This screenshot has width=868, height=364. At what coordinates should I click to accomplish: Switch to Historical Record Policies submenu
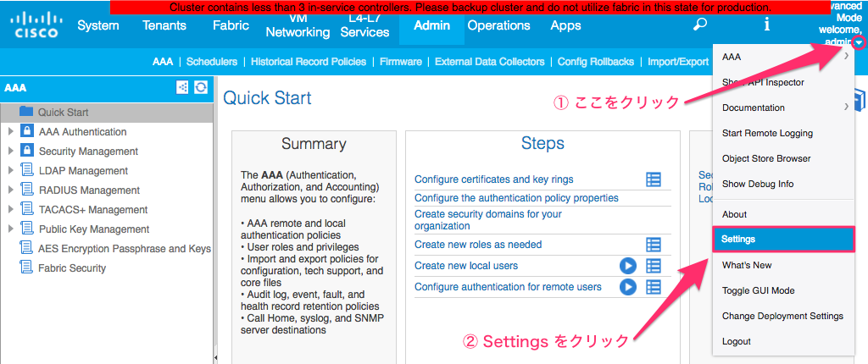point(309,62)
